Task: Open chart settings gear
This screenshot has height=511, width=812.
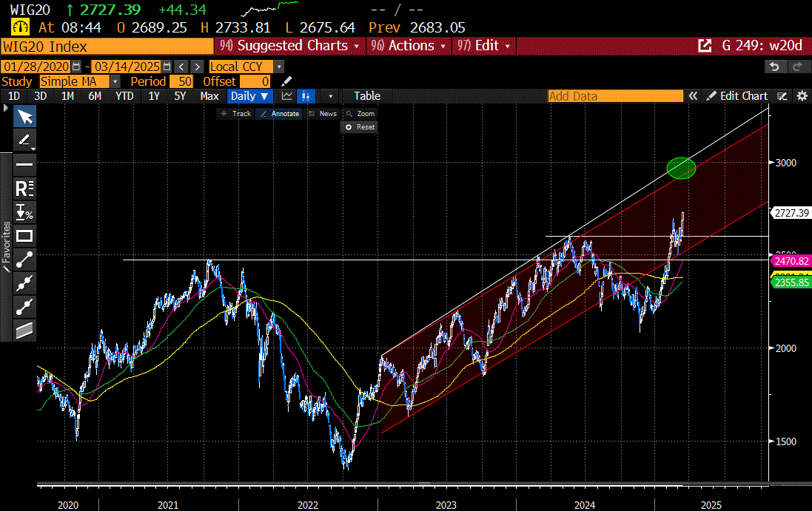Action: point(802,96)
